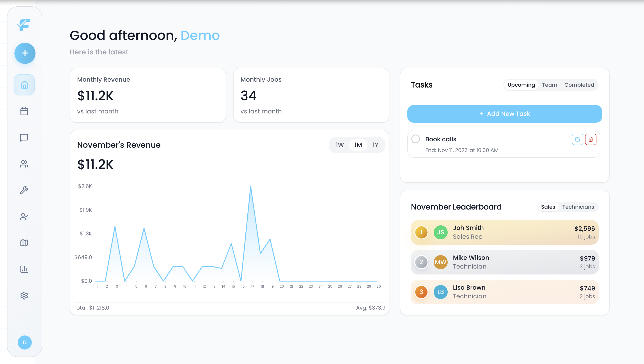Open the Demo user profile avatar
Image resolution: width=644 pixels, height=364 pixels.
[25, 342]
